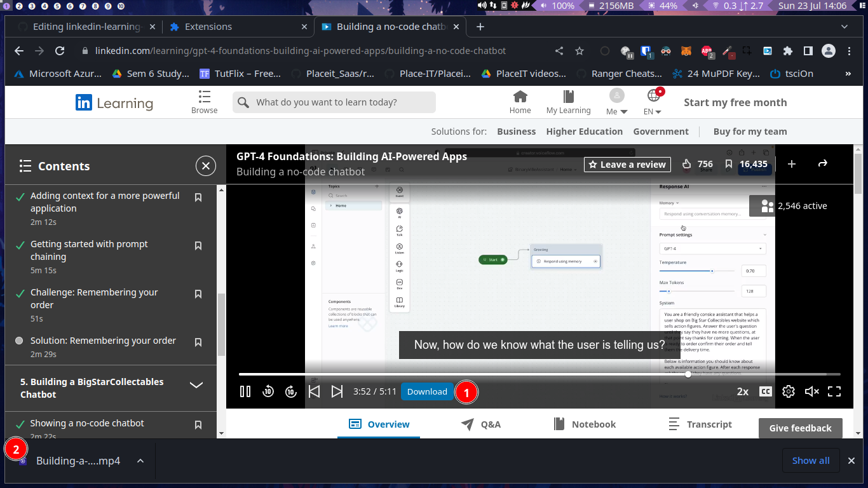Open 'Challenge: Remembering your order' lesson

click(94, 299)
